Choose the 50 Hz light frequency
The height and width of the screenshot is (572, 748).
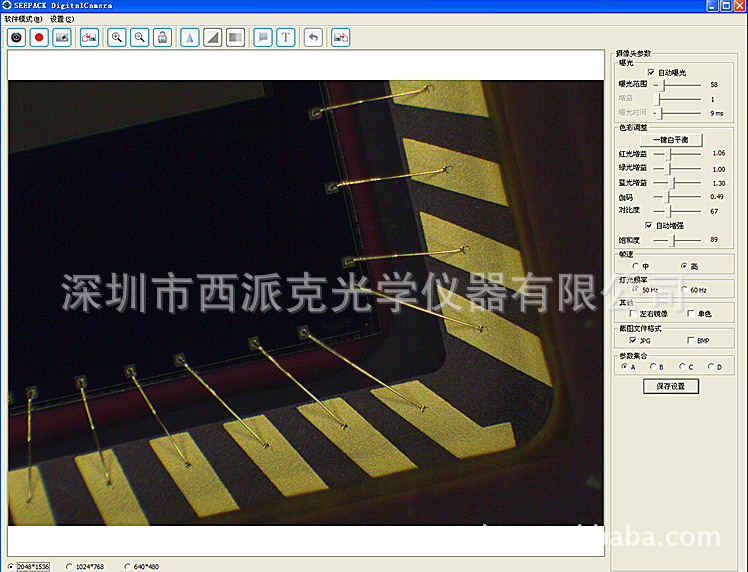[635, 290]
